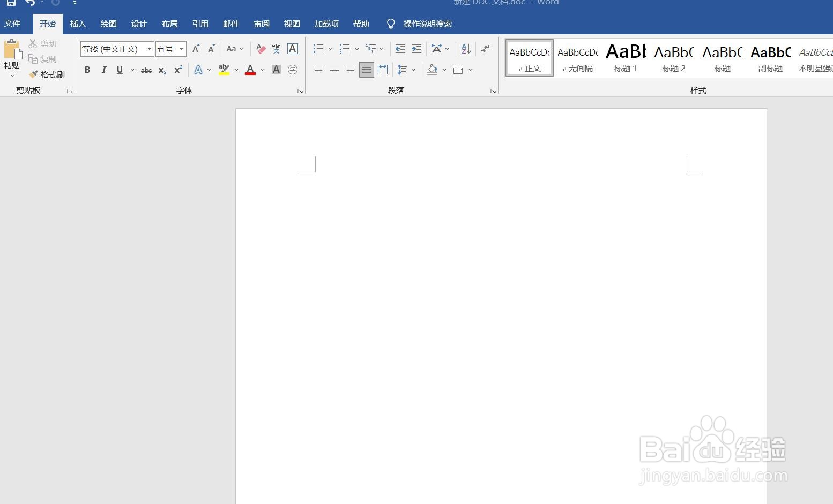Click the bullet list icon

(318, 49)
